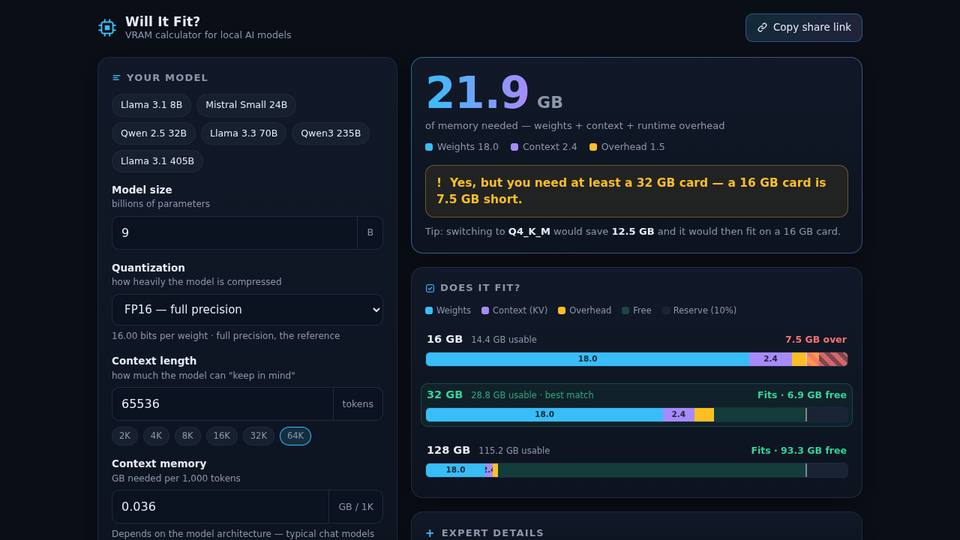Click the 16.00 bits per weight note

pos(225,336)
